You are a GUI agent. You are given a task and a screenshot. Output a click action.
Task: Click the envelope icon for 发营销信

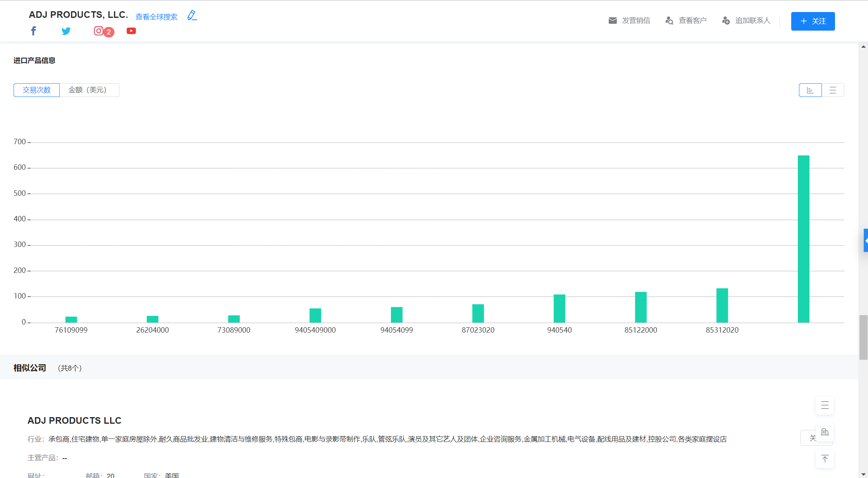[x=613, y=21]
